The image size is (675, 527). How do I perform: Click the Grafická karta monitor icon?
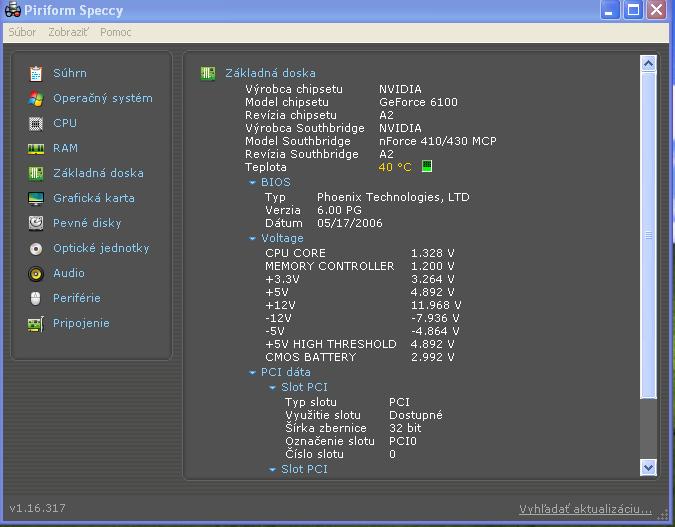tap(36, 198)
